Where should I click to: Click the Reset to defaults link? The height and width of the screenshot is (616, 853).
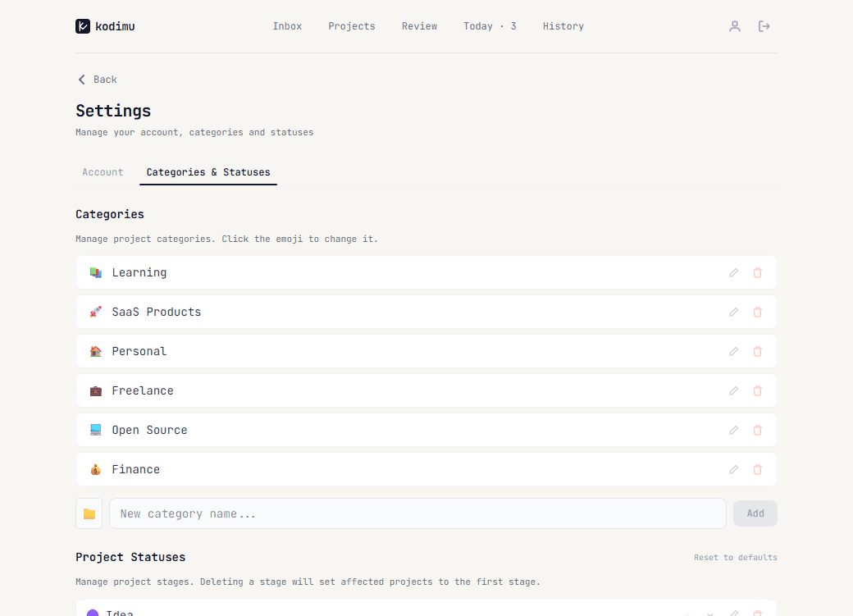(x=735, y=558)
